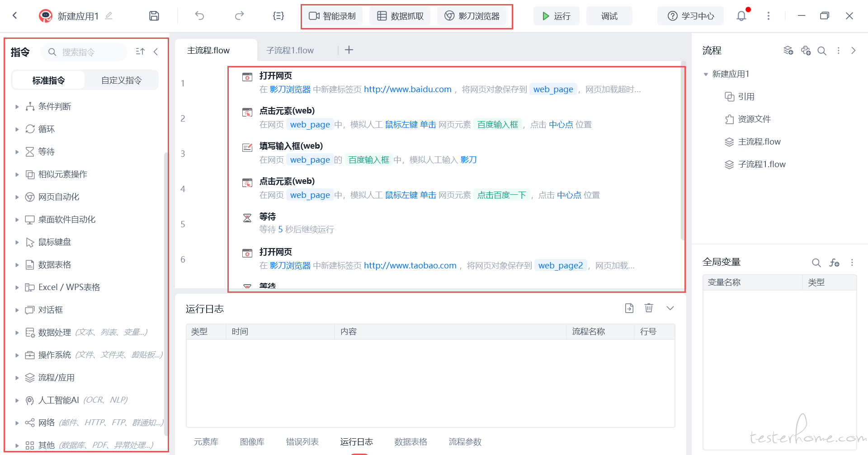868x455 pixels.
Task: Click 百度输入框 element in step 2
Action: tap(498, 125)
